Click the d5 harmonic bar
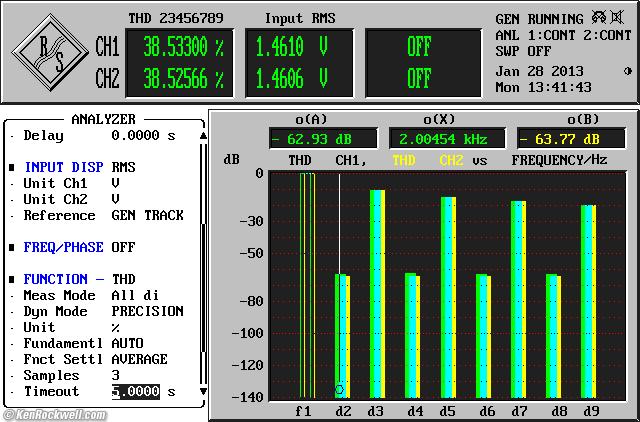Image resolution: width=640 pixels, height=422 pixels. click(448, 298)
